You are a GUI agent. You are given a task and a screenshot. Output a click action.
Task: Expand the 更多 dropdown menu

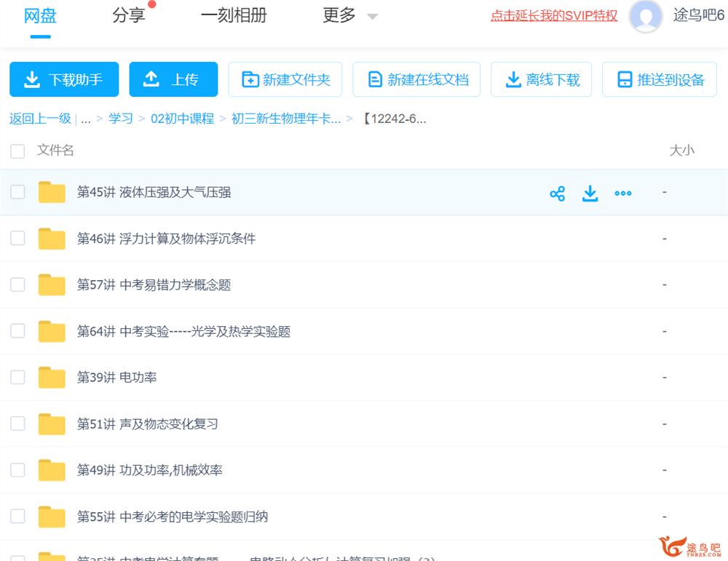point(350,15)
